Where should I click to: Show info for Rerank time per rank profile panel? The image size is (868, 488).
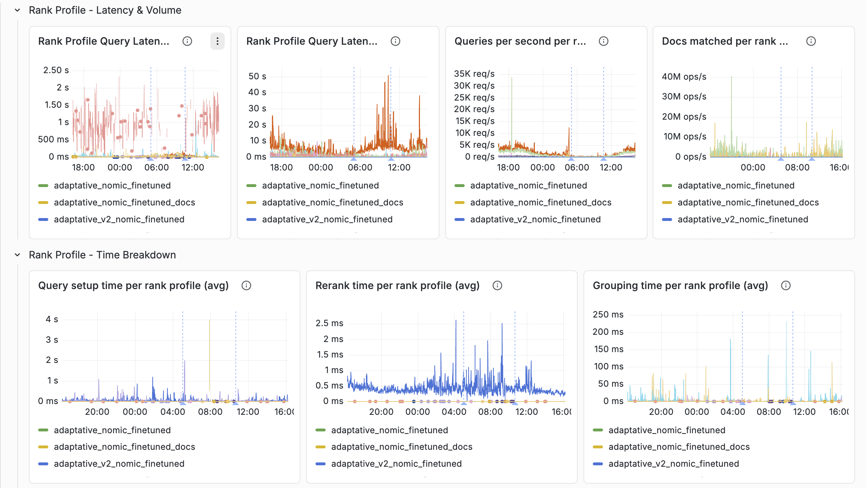pyautogui.click(x=497, y=285)
